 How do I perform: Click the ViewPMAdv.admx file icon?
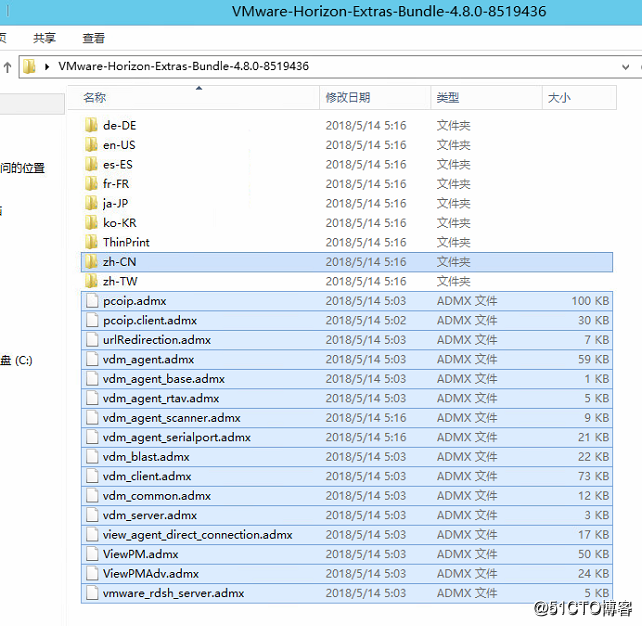92,573
